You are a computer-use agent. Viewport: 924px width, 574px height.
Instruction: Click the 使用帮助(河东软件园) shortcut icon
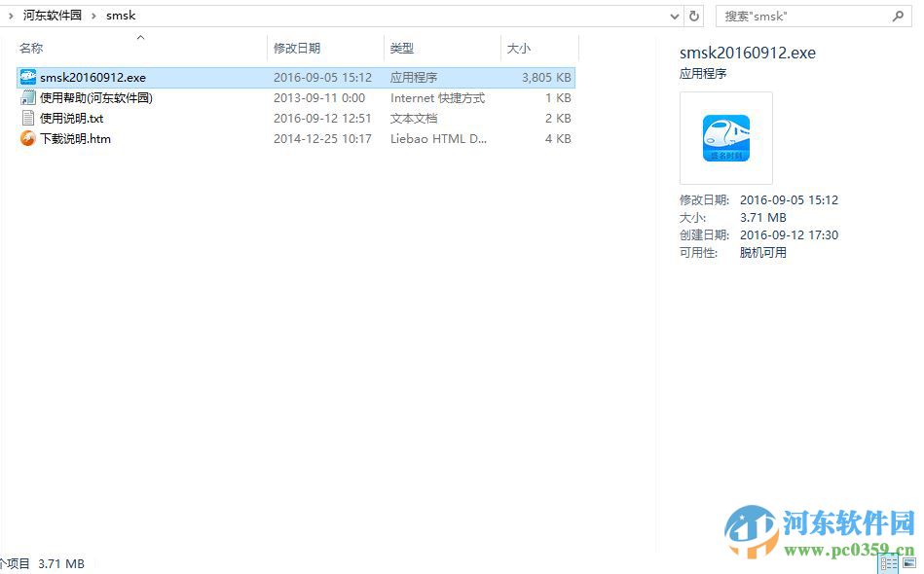click(x=27, y=97)
